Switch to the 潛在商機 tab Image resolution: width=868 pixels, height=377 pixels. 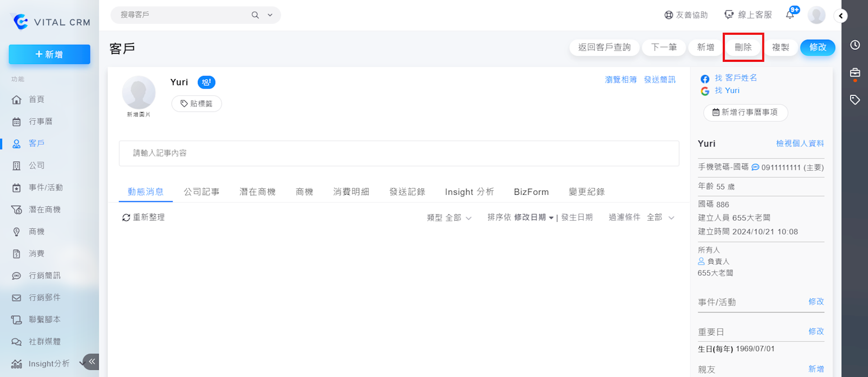(x=258, y=192)
